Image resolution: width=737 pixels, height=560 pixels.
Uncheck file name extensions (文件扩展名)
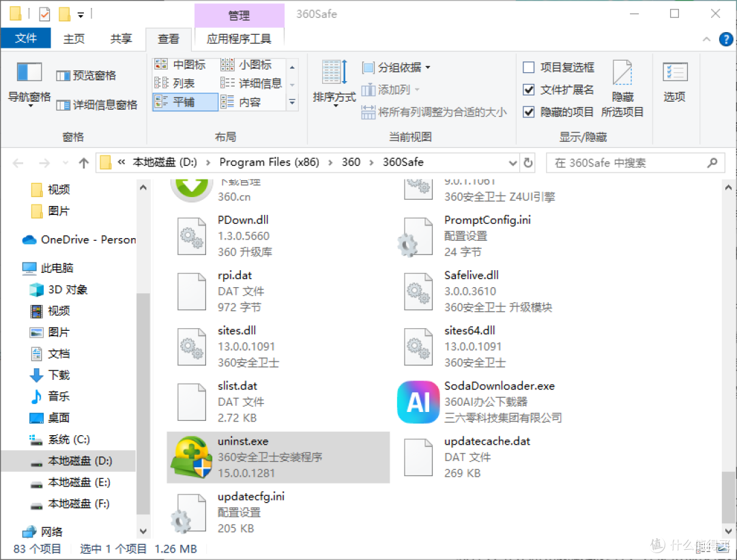coord(529,90)
